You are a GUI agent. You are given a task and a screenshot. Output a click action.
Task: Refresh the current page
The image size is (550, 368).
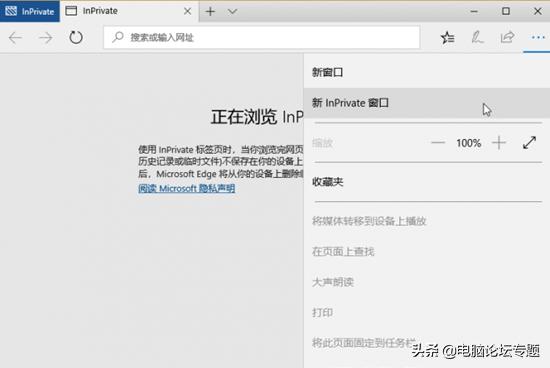(76, 38)
